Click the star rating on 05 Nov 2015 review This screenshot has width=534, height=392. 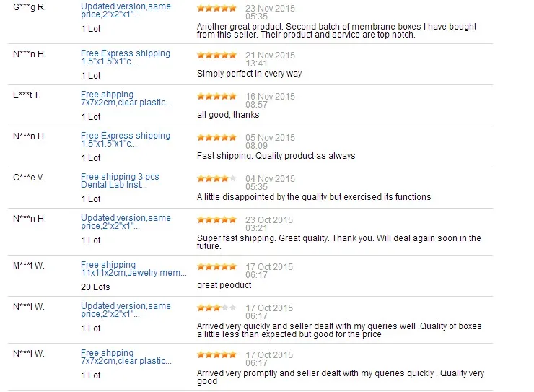216,137
